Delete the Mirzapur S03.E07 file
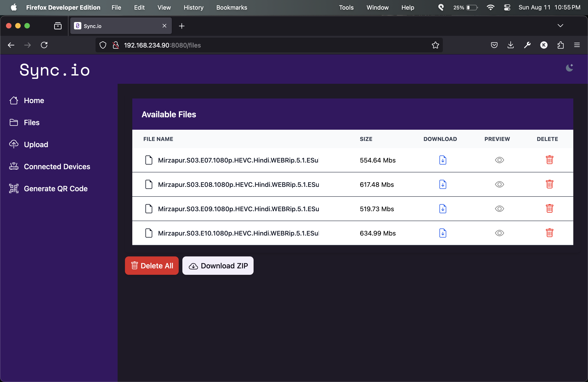This screenshot has width=588, height=382. click(x=549, y=160)
